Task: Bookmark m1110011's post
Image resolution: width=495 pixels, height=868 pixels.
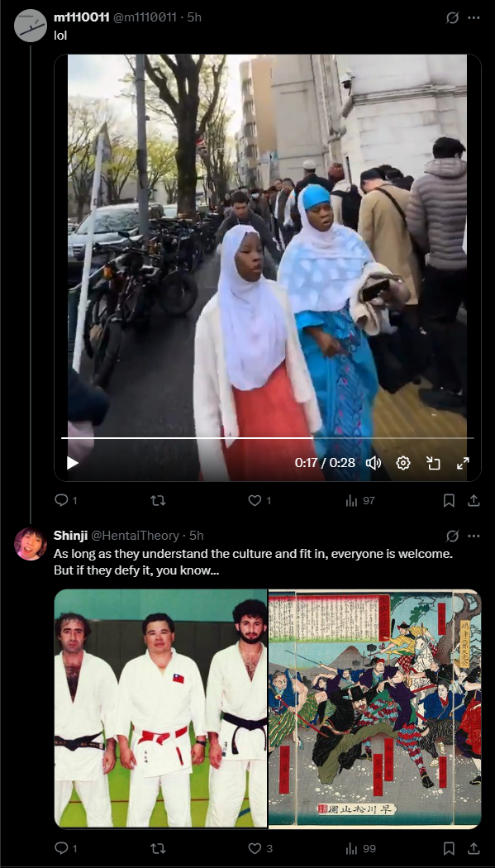Action: point(449,500)
